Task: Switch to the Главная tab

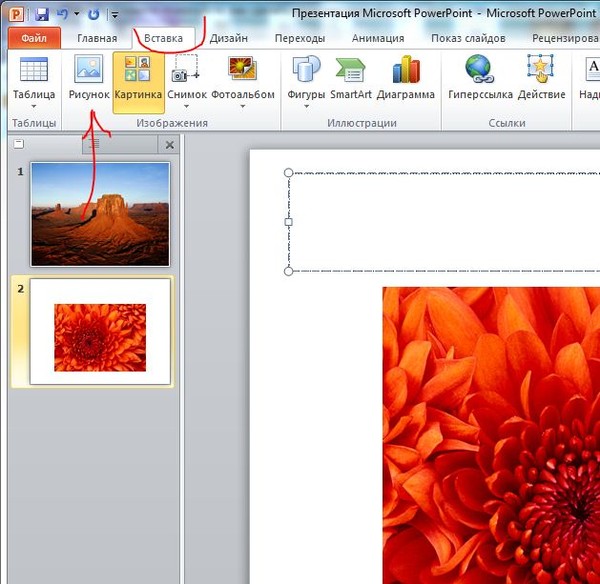Action: coord(97,38)
